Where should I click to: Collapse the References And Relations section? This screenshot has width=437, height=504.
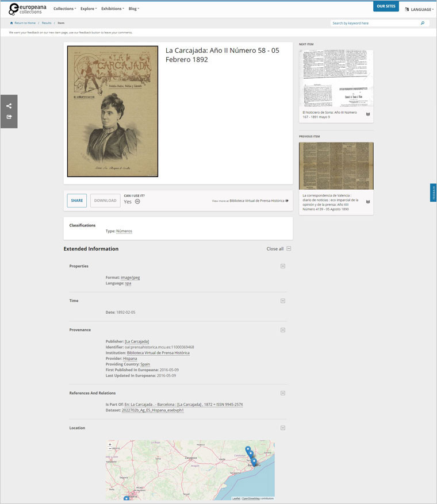click(283, 393)
